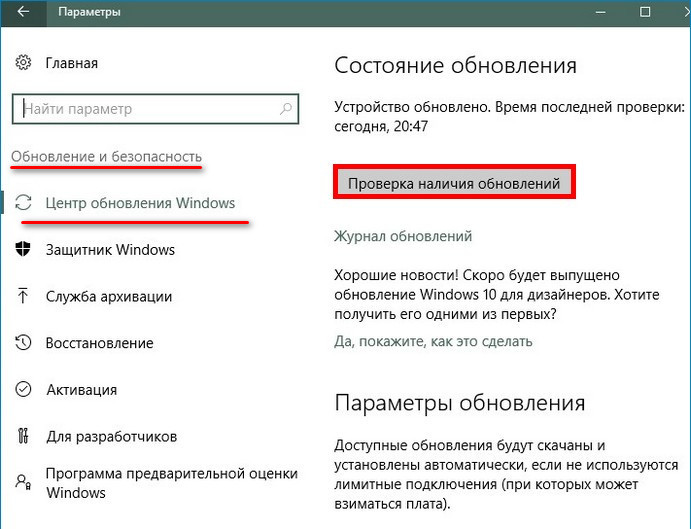Open Защитник Windows section
691x529 pixels.
pyautogui.click(x=110, y=250)
